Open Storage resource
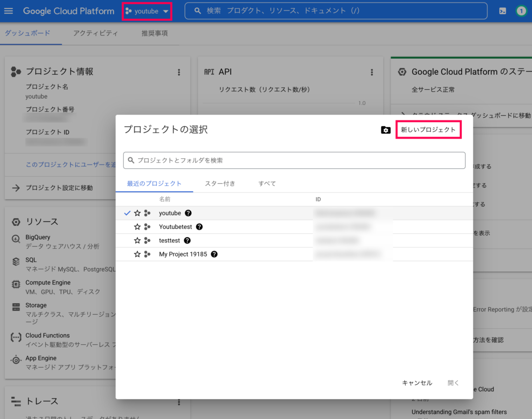532x419 pixels. [x=36, y=305]
